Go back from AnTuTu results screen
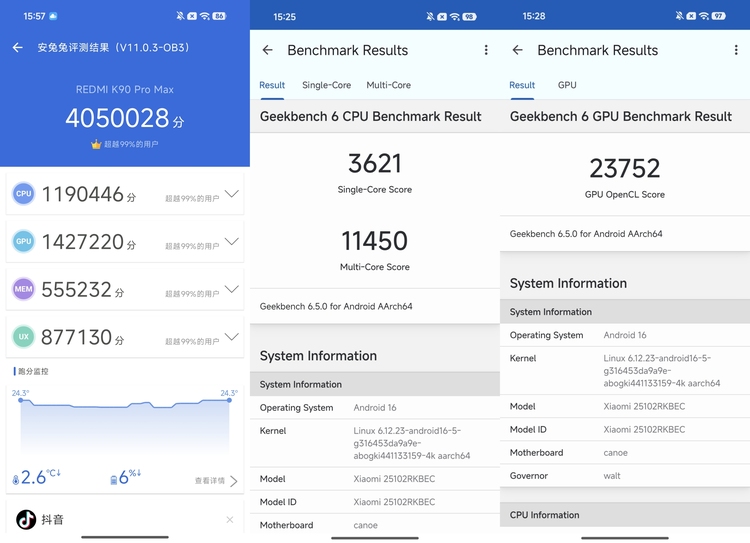The width and height of the screenshot is (750, 543). (18, 47)
